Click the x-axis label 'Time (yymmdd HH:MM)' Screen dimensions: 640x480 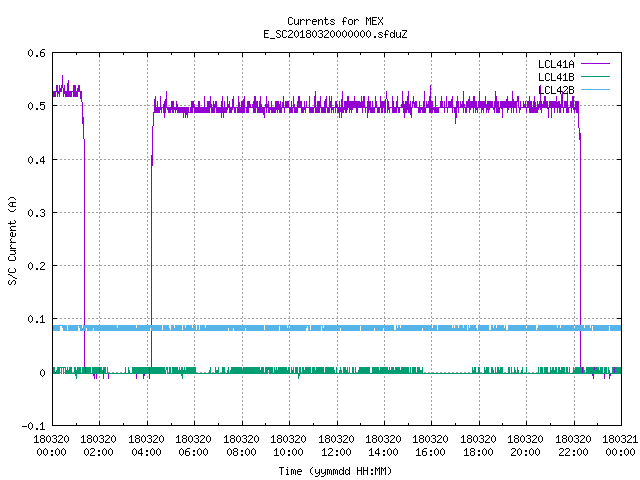(335, 471)
